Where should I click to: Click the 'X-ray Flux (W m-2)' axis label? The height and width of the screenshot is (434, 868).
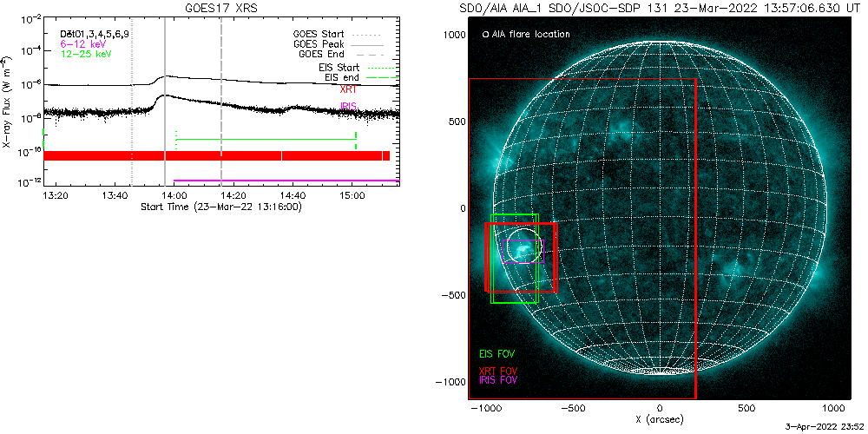pos(7,102)
